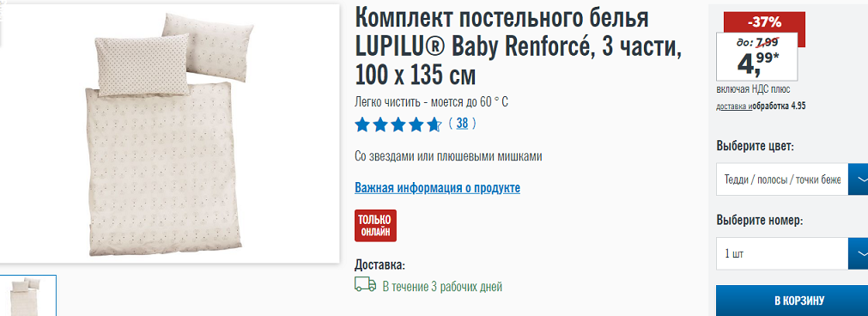
Task: Click the third blue rating star
Action: [x=398, y=125]
